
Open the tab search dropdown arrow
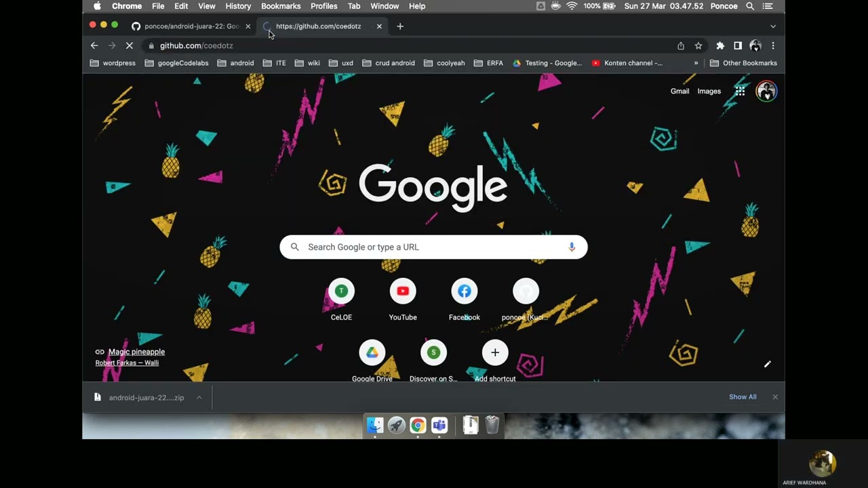pos(773,26)
